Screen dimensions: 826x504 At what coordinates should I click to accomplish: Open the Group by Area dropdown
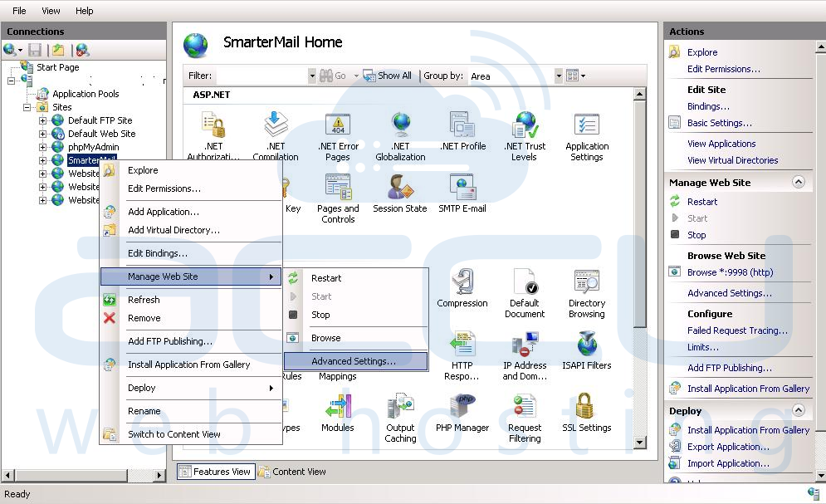[559, 76]
